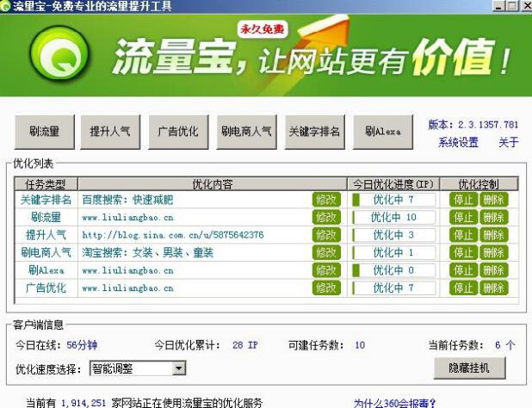Image resolution: width=532 pixels, height=408 pixels.
Task: Click 修改 for the 提升人气 task
Action: [x=326, y=235]
